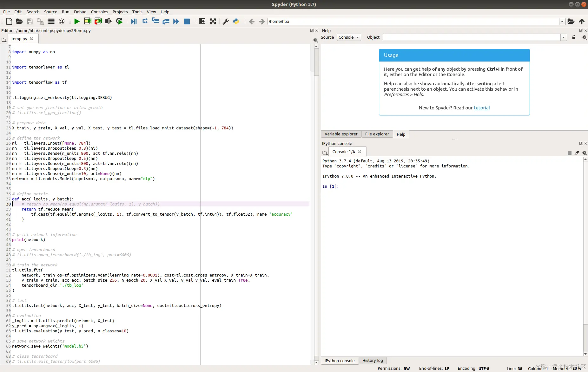588x372 pixels.
Task: Open the Projects menu
Action: coord(120,12)
